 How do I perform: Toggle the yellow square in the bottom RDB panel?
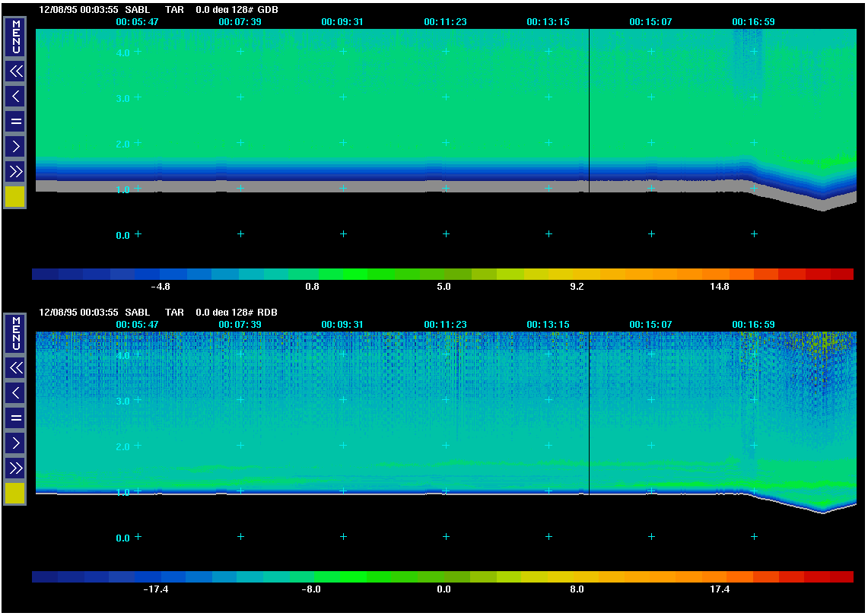pos(15,494)
